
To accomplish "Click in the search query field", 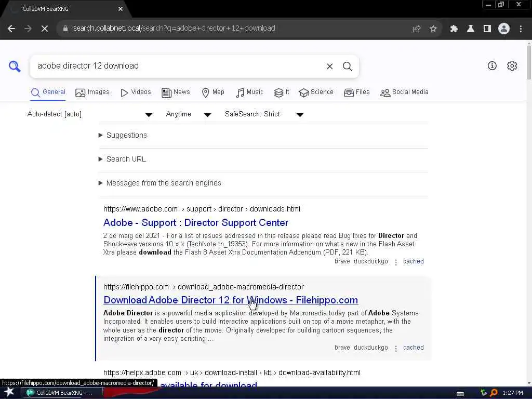I will click(x=178, y=66).
